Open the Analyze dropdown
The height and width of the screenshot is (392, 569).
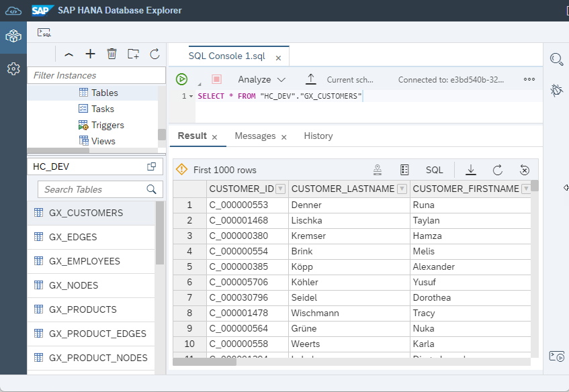pyautogui.click(x=261, y=79)
